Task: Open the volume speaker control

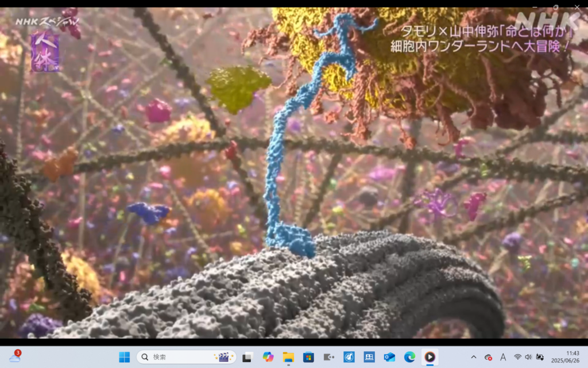Action: coord(528,357)
